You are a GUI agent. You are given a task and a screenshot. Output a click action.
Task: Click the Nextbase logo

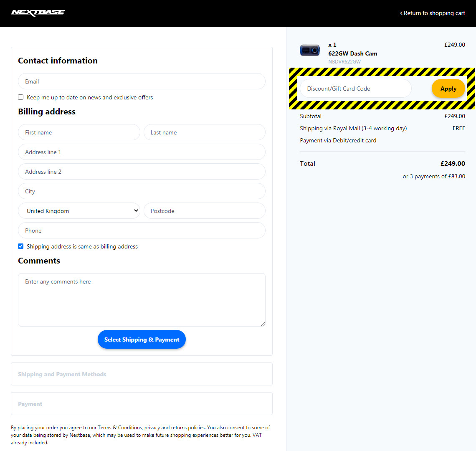[38, 13]
